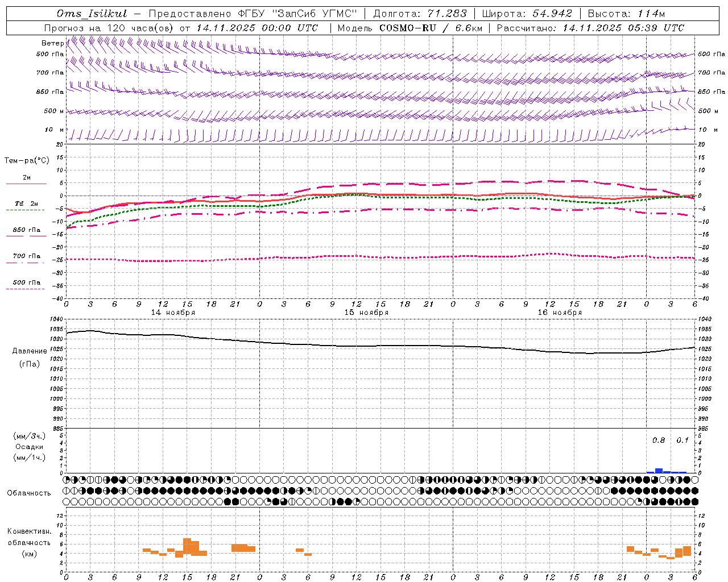This screenshot has height=582, width=728.
Task: Click the tallest blue precipitation bar
Action: 659,471
